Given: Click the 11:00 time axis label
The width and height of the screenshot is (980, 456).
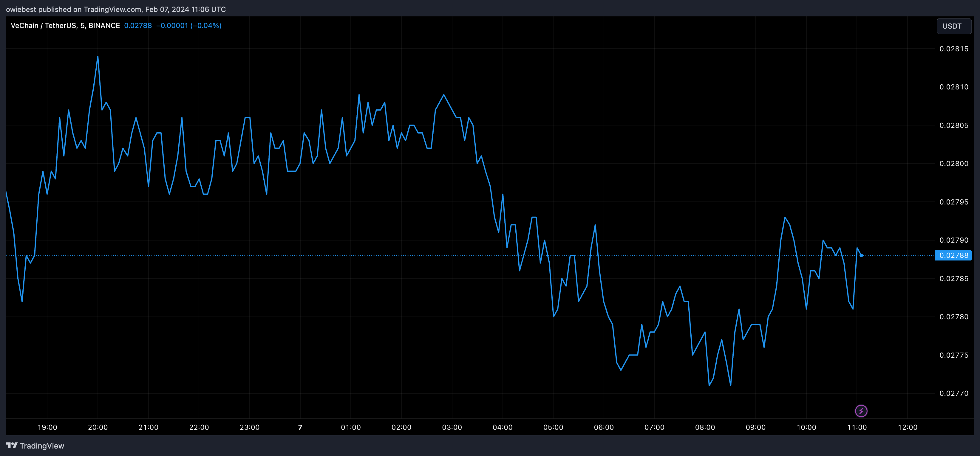Looking at the screenshot, I should (x=857, y=427).
